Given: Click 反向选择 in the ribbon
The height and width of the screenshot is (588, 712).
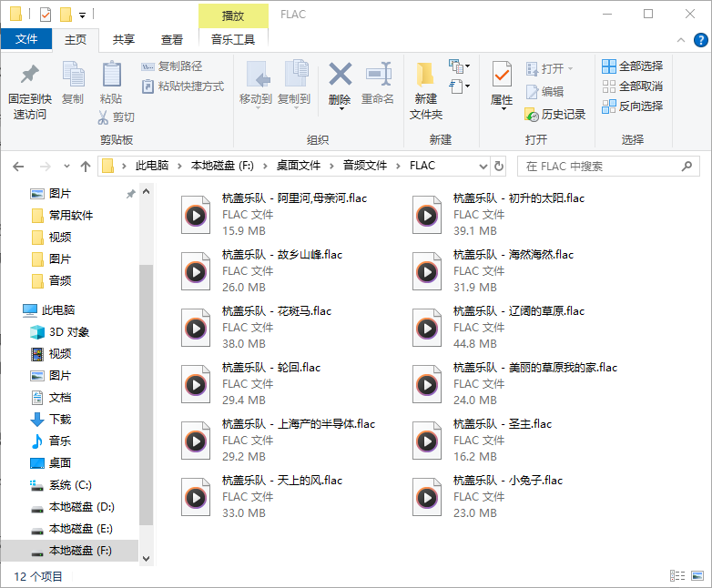Looking at the screenshot, I should coord(632,106).
